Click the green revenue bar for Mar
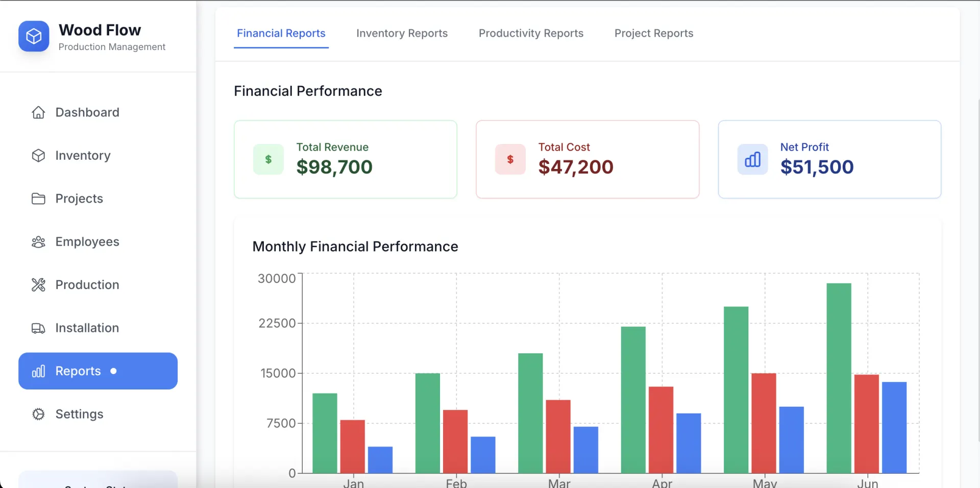 [530, 413]
